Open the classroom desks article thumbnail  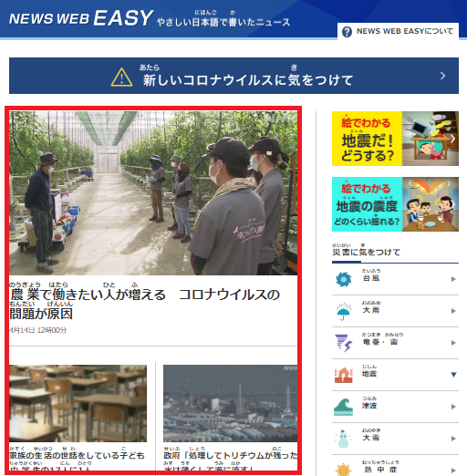click(x=78, y=403)
